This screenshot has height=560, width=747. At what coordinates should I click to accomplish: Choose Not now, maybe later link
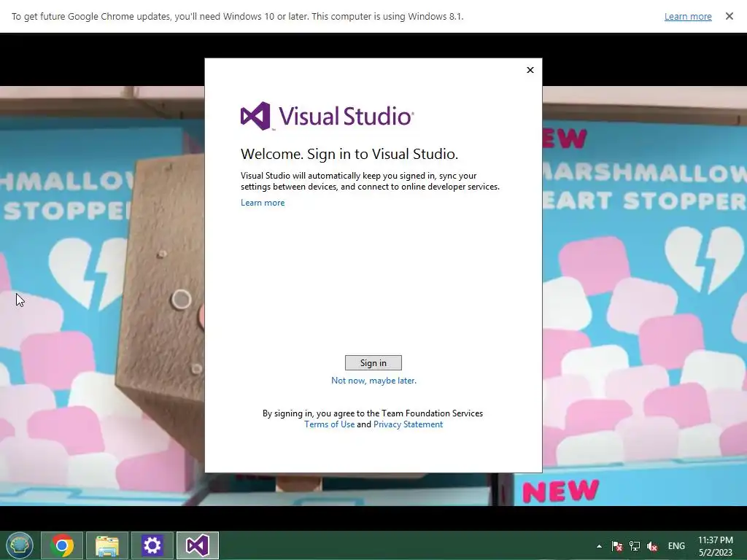[373, 381]
